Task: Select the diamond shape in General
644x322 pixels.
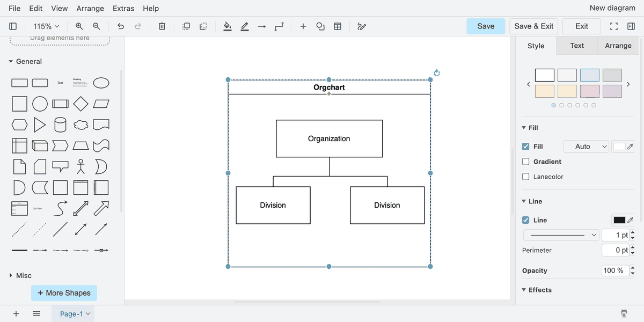Action: (80, 104)
